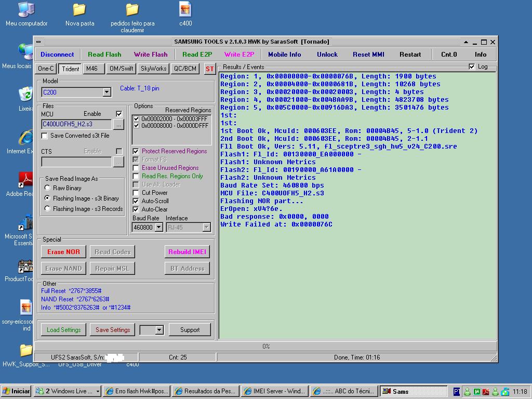Click the green H tray icon
The height and width of the screenshot is (399, 532).
(x=477, y=392)
